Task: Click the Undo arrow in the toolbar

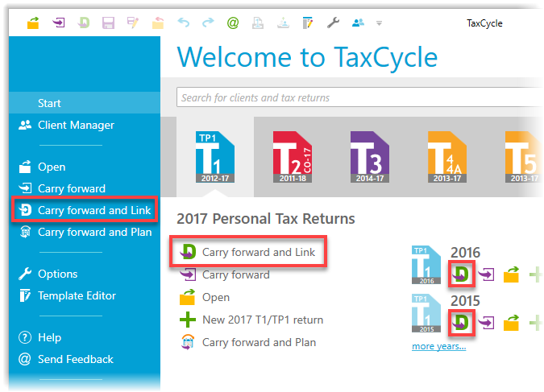Action: (184, 23)
